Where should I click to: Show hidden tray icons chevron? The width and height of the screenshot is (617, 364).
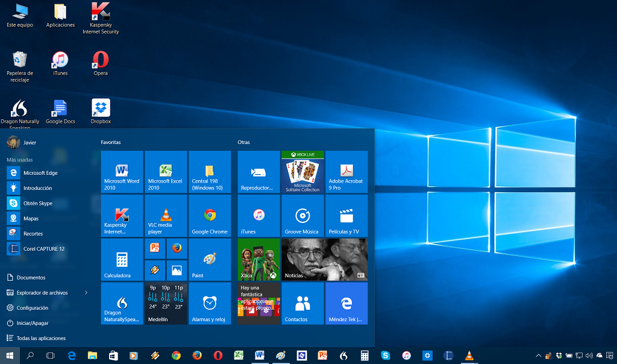538,356
